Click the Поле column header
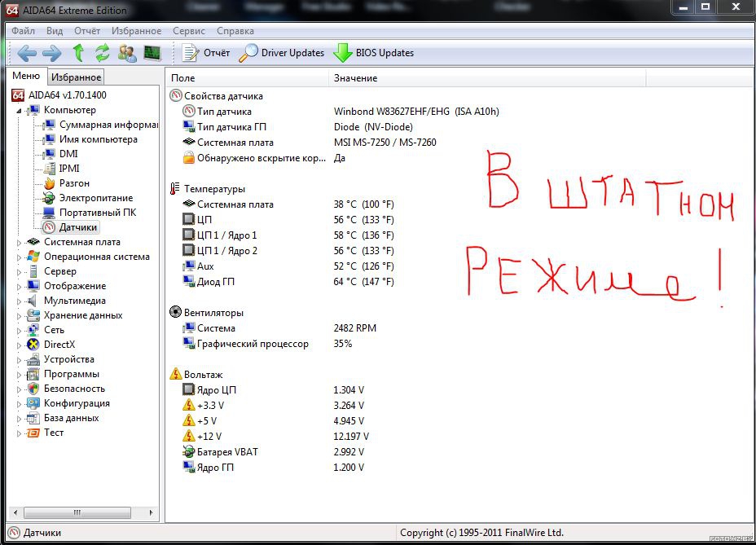The height and width of the screenshot is (545, 756). pyautogui.click(x=248, y=78)
